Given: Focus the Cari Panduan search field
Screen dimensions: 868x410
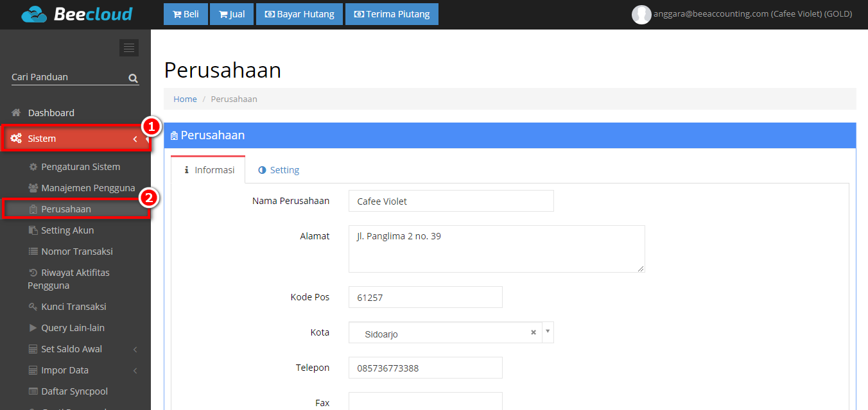Looking at the screenshot, I should [x=68, y=77].
